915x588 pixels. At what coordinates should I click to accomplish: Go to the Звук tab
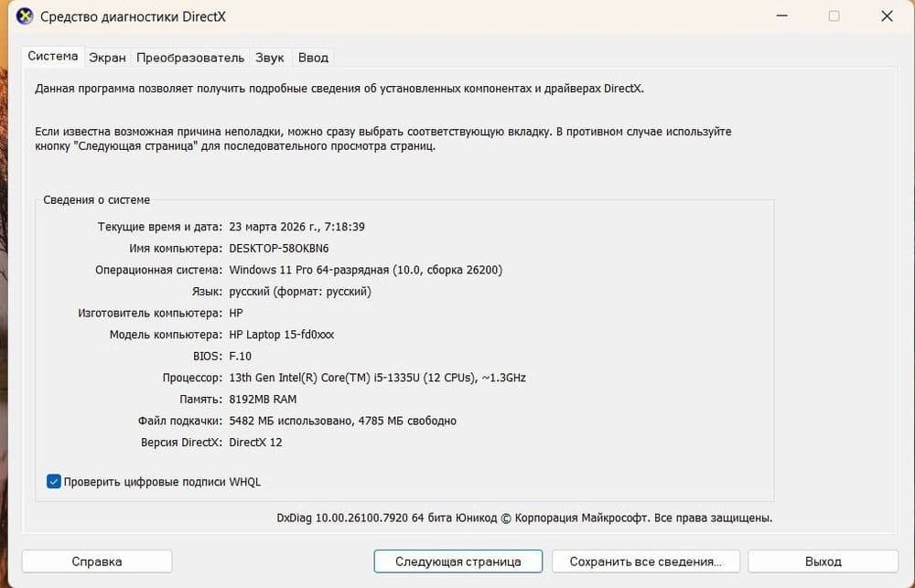pos(270,58)
